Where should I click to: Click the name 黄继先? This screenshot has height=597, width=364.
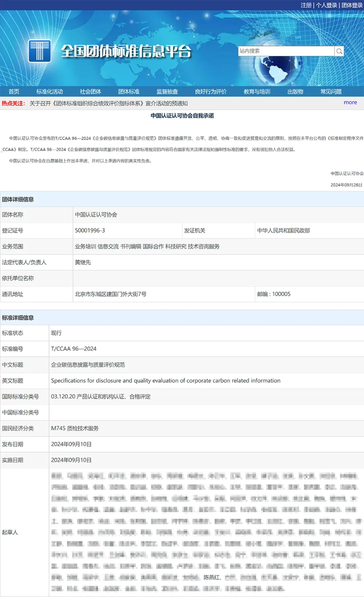tap(83, 263)
